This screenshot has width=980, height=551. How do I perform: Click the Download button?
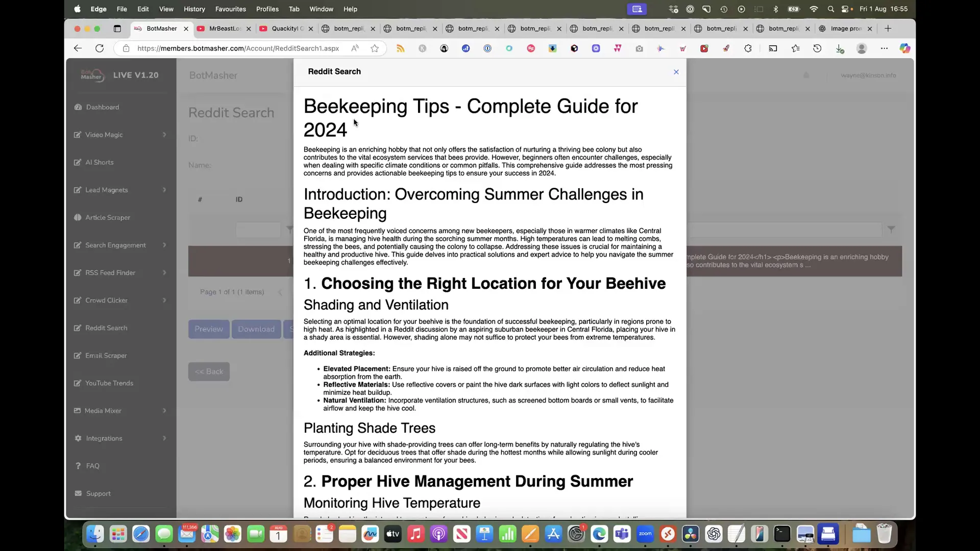tap(256, 329)
